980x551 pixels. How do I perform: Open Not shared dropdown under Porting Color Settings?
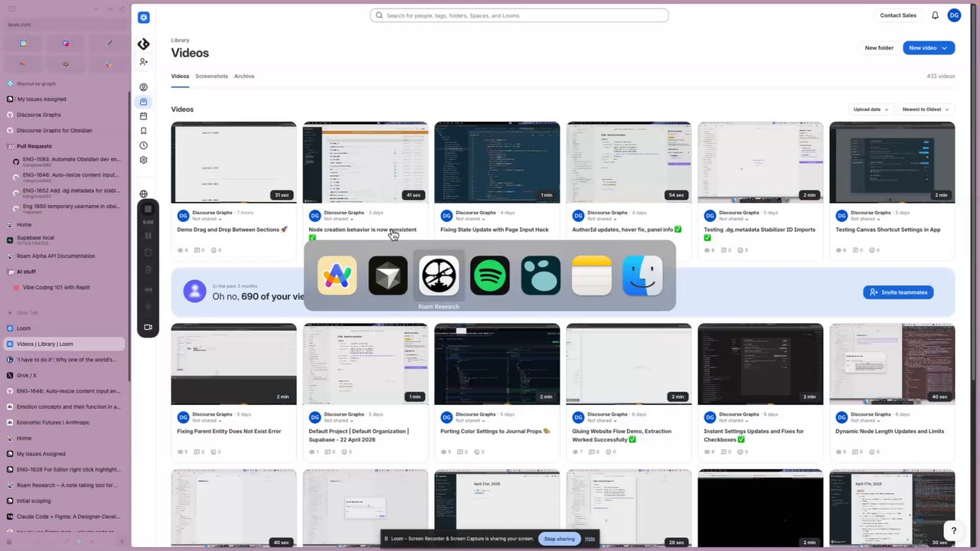(470, 421)
